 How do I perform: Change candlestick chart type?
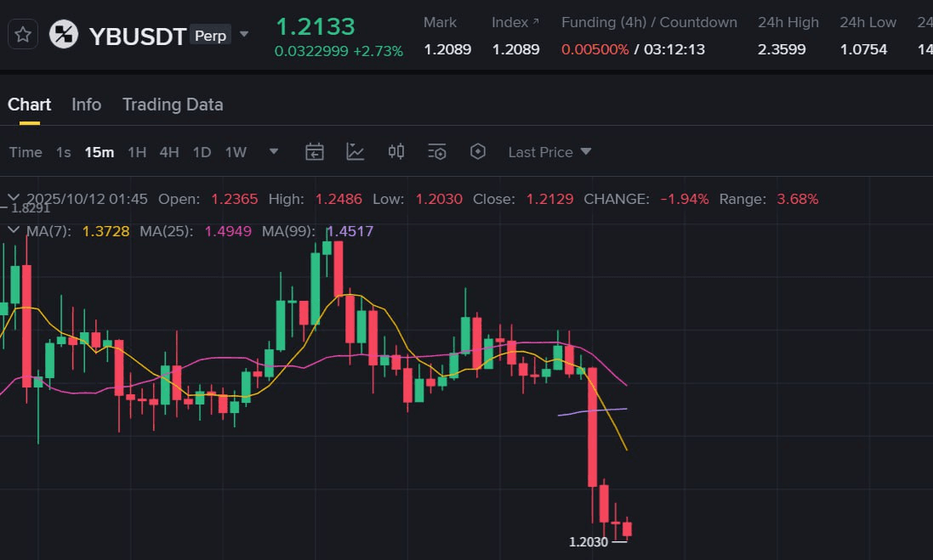coord(396,152)
